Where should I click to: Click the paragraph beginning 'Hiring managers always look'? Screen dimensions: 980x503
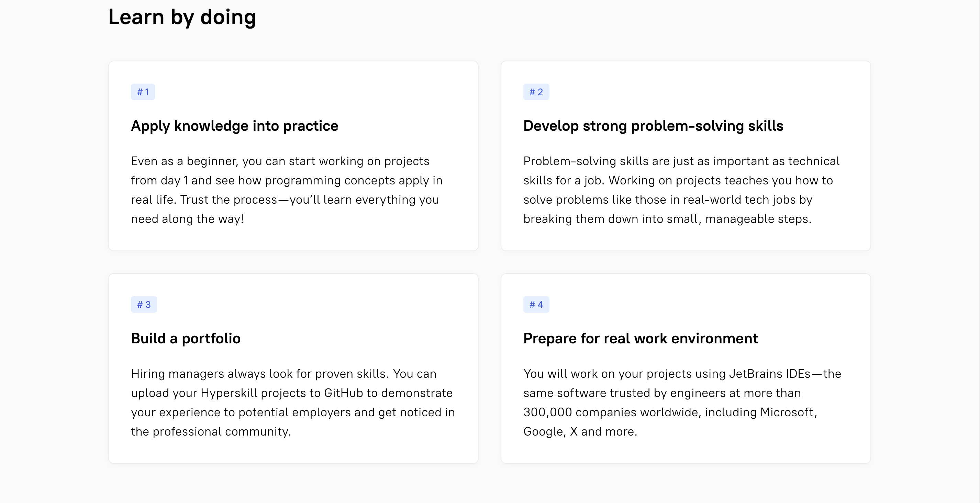[x=292, y=402]
